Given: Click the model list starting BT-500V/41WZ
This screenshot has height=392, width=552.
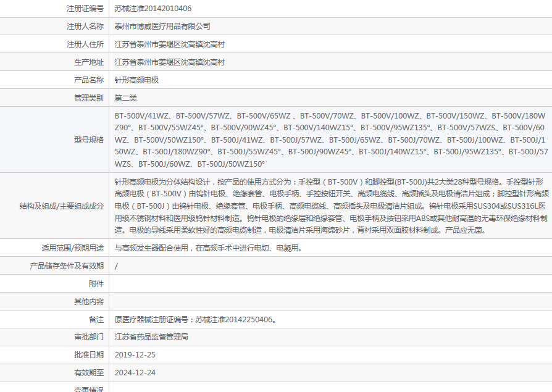Looking at the screenshot, I should pyautogui.click(x=331, y=140).
